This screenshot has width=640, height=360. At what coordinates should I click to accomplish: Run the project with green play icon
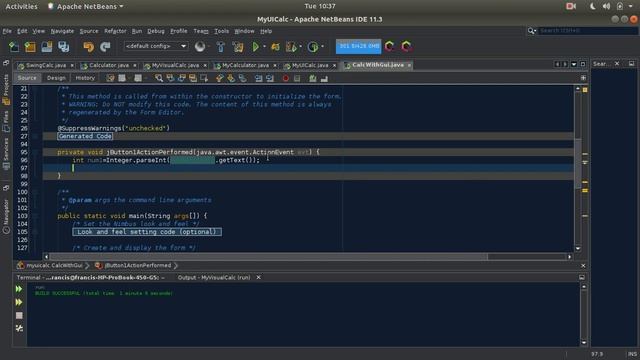pos(256,47)
